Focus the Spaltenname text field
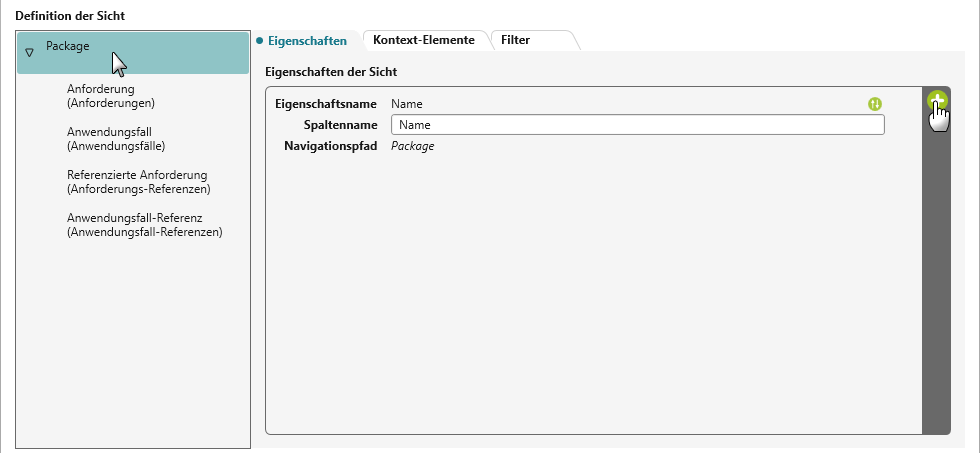Screen dimensions: 980x453 coord(637,125)
